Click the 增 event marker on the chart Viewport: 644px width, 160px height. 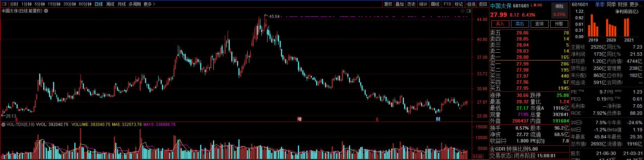pos(299,119)
